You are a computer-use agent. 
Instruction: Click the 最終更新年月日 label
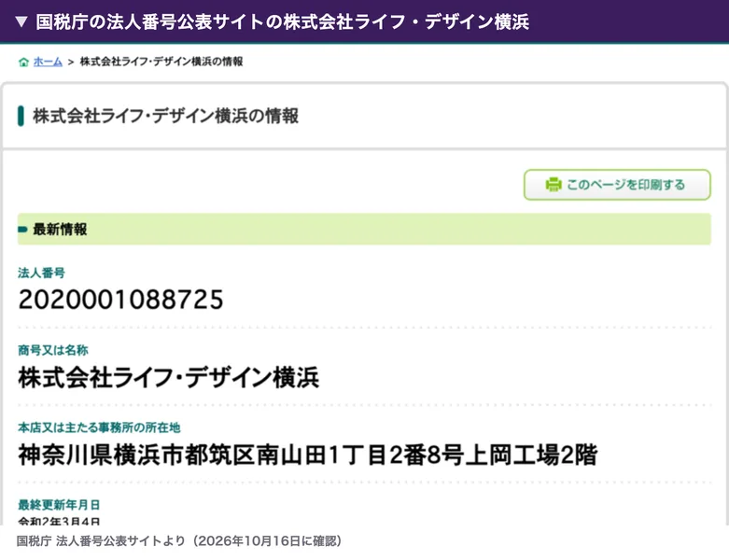pos(59,505)
